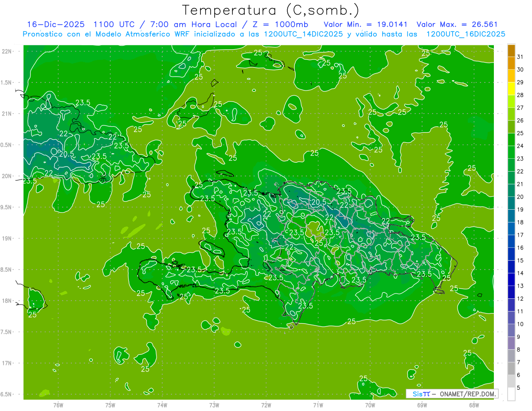Select valid-until time "1200UTC_16DIC2025"
The height and width of the screenshot is (411, 532).
465,34
